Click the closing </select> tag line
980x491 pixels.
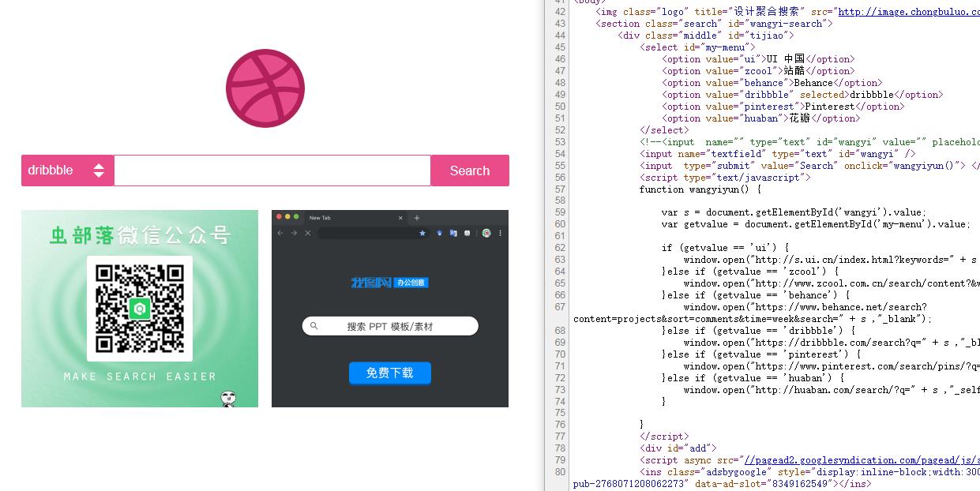tap(664, 130)
